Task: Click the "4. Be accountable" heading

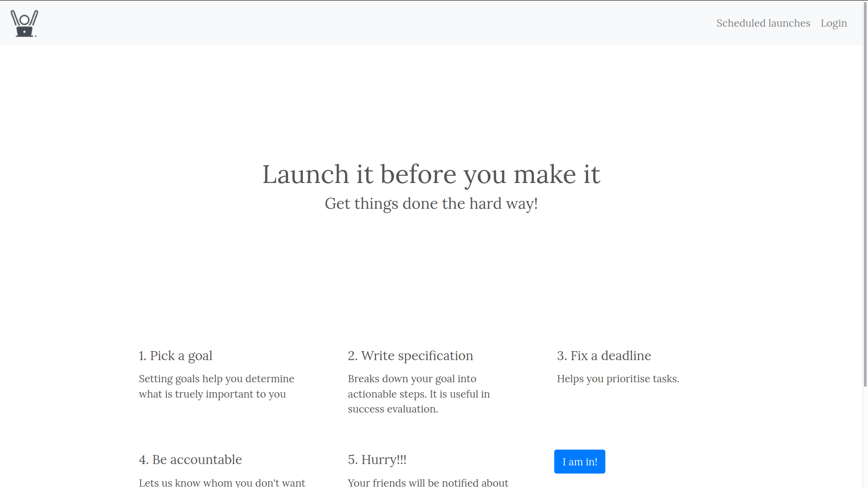Action: pos(190,460)
